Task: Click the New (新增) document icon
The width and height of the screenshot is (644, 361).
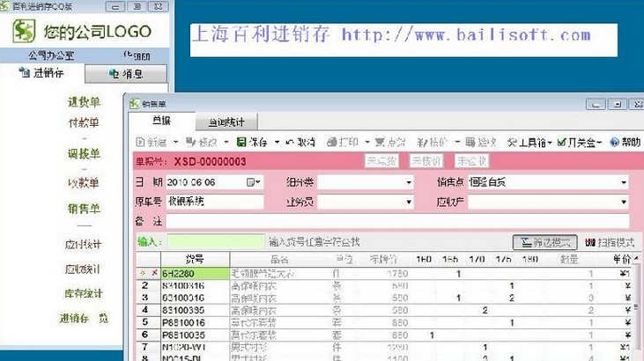Action: 140,142
